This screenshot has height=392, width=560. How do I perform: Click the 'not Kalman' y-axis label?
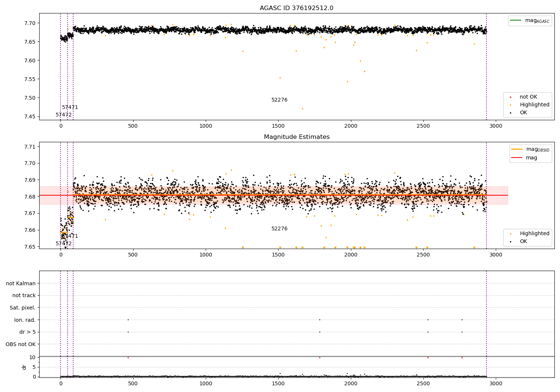(21, 284)
